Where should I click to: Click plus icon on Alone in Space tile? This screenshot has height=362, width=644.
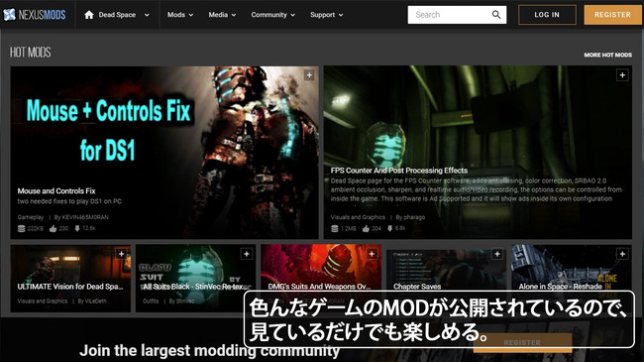point(622,254)
